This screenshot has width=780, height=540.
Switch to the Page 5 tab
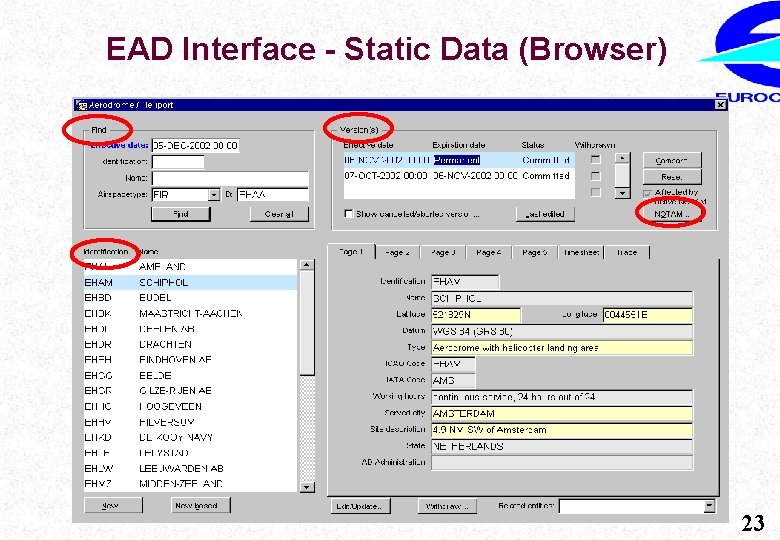pyautogui.click(x=535, y=253)
